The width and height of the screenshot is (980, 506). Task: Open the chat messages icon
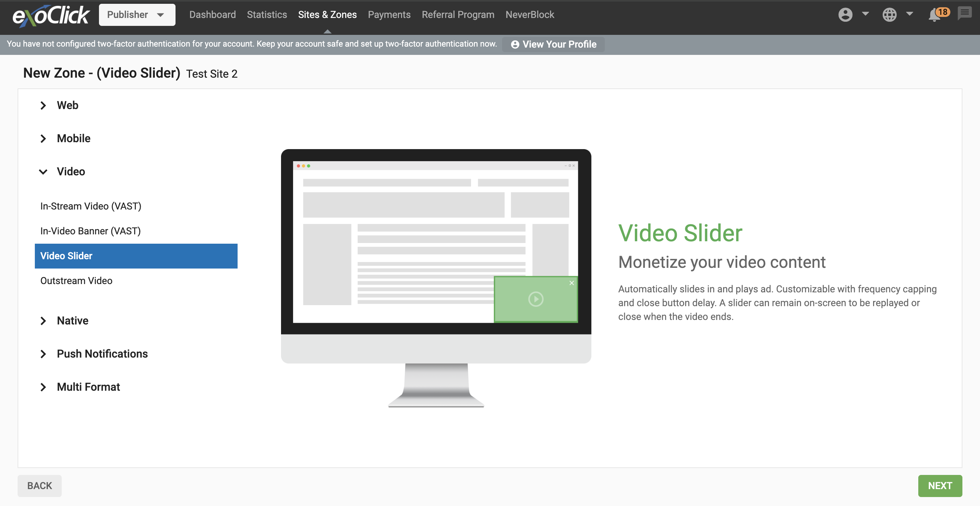tap(965, 14)
